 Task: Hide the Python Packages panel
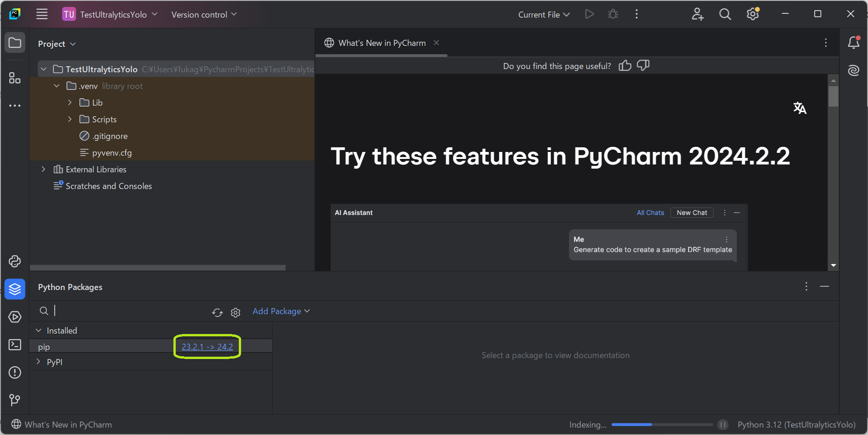coord(824,286)
